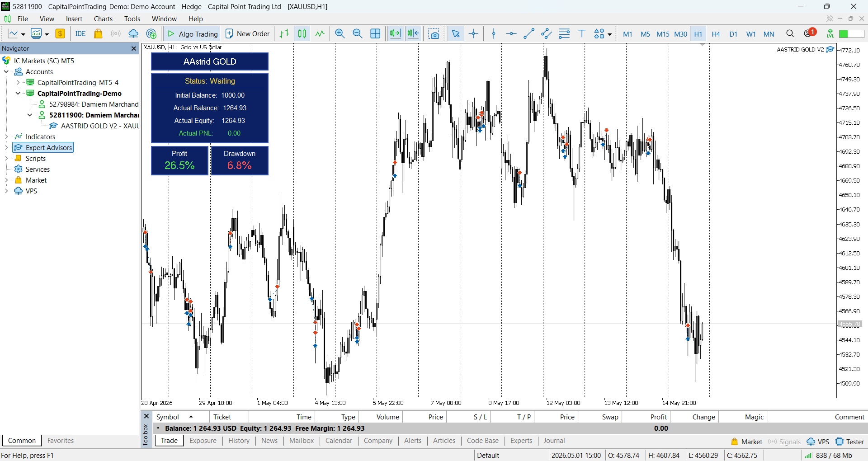
Task: Switch chart to candlestick display mode
Action: pyautogui.click(x=302, y=34)
